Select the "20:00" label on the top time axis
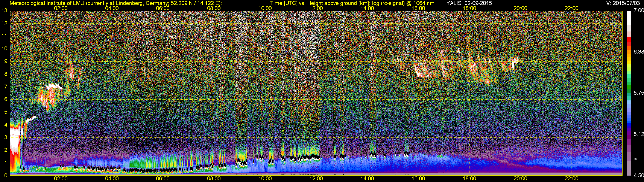The image size is (644, 182). [x=520, y=8]
